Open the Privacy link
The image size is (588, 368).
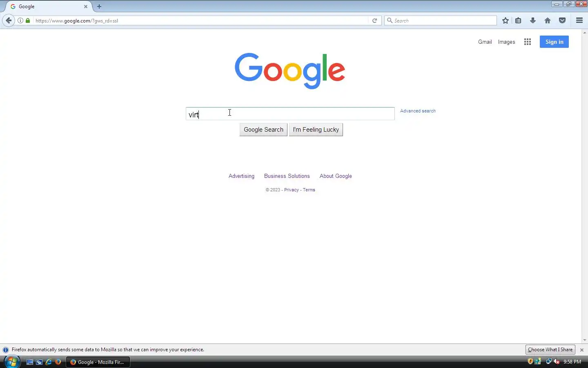click(x=291, y=190)
